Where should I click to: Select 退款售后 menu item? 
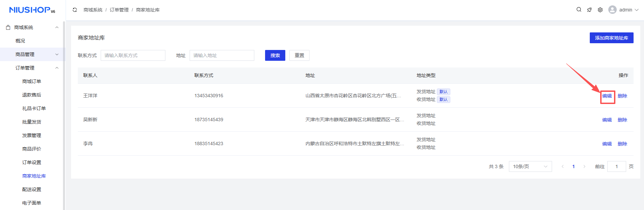click(x=32, y=95)
